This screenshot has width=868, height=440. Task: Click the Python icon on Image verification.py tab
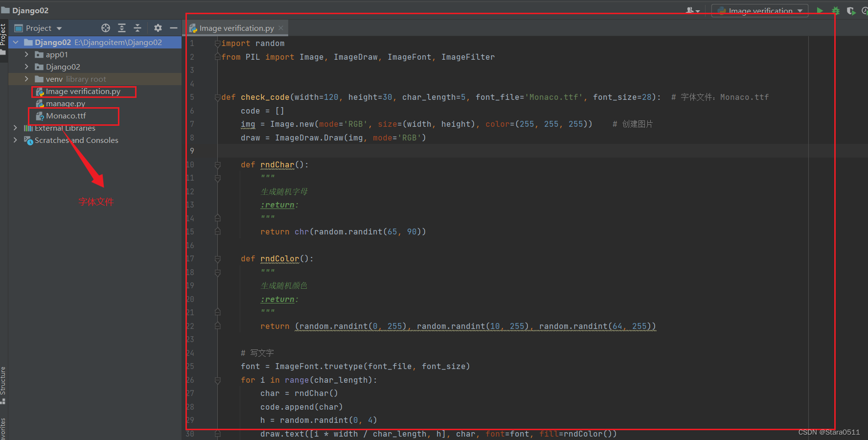pyautogui.click(x=193, y=28)
